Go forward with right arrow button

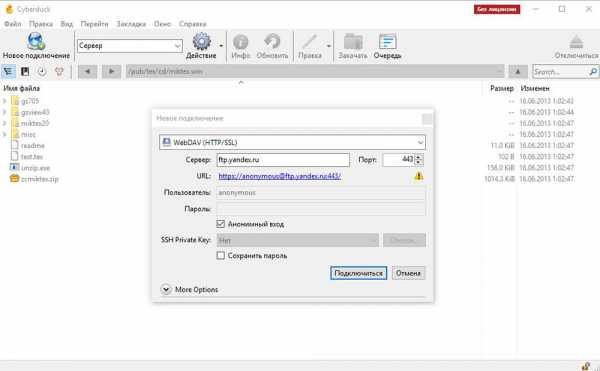[x=111, y=72]
